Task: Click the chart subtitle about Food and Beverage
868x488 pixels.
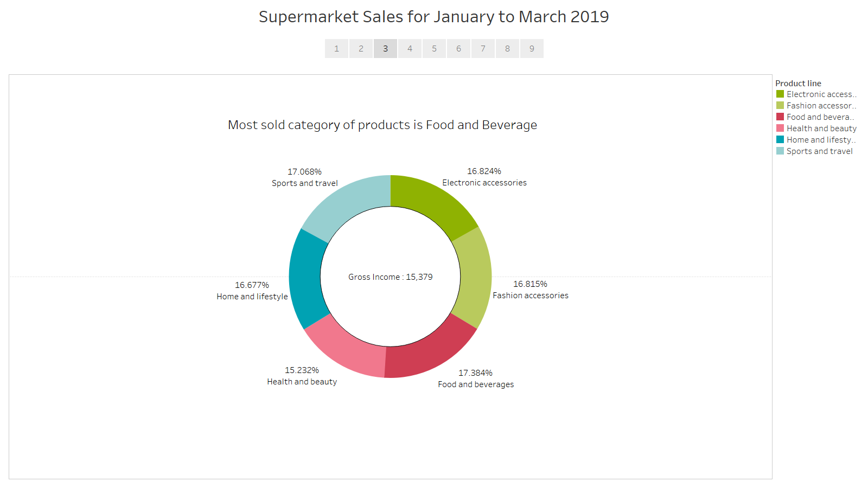Action: (382, 125)
